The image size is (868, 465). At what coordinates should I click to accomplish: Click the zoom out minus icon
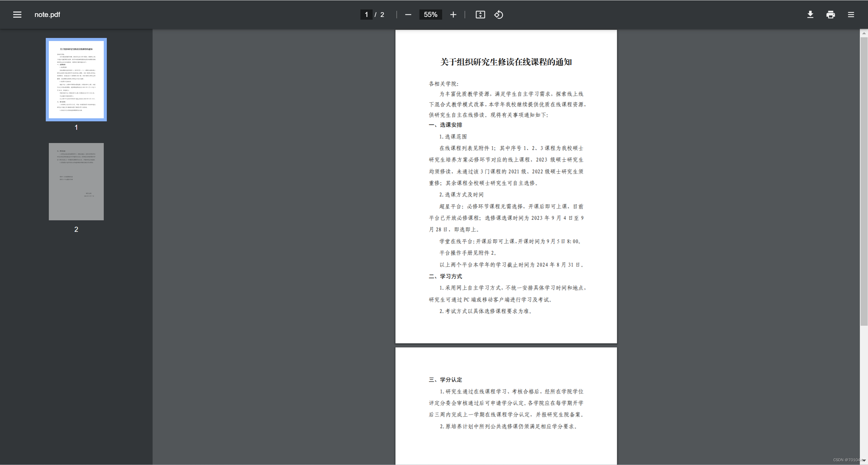[408, 15]
